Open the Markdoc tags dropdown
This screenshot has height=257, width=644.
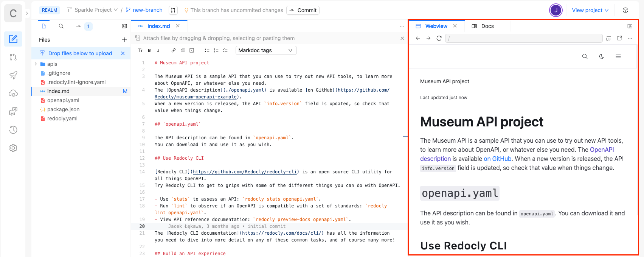(265, 50)
